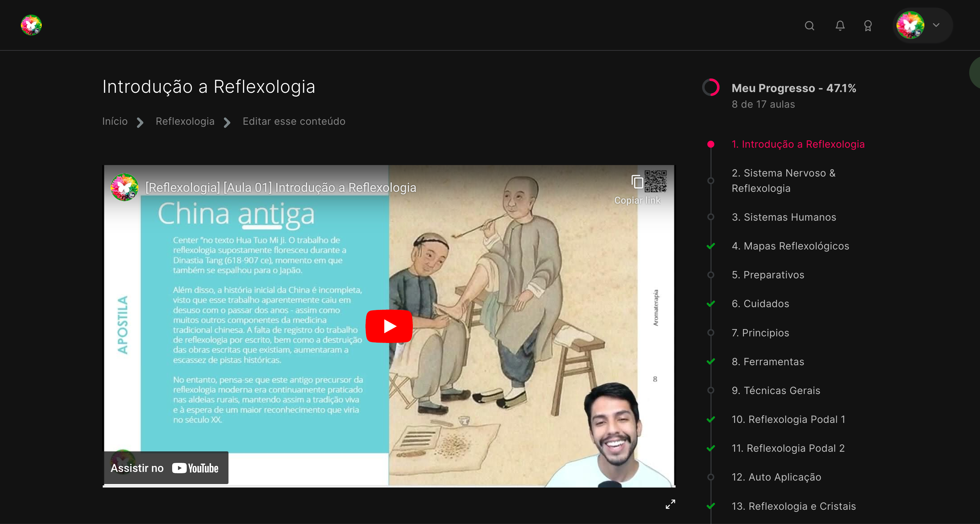Viewport: 980px width, 524px height.
Task: Click Editar esse conteúdo link
Action: coord(294,121)
